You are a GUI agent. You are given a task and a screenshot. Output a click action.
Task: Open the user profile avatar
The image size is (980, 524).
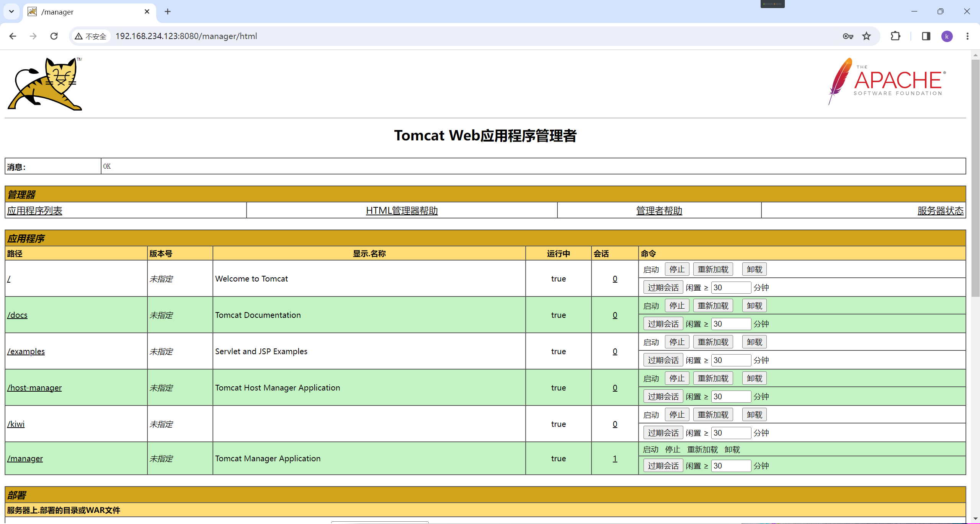click(x=947, y=36)
